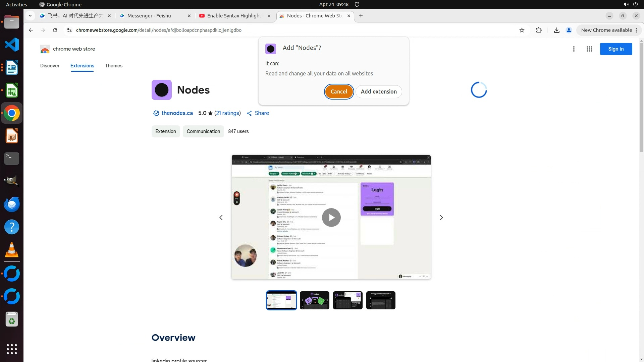Reload the current page
The image size is (644, 362).
pos(55,30)
